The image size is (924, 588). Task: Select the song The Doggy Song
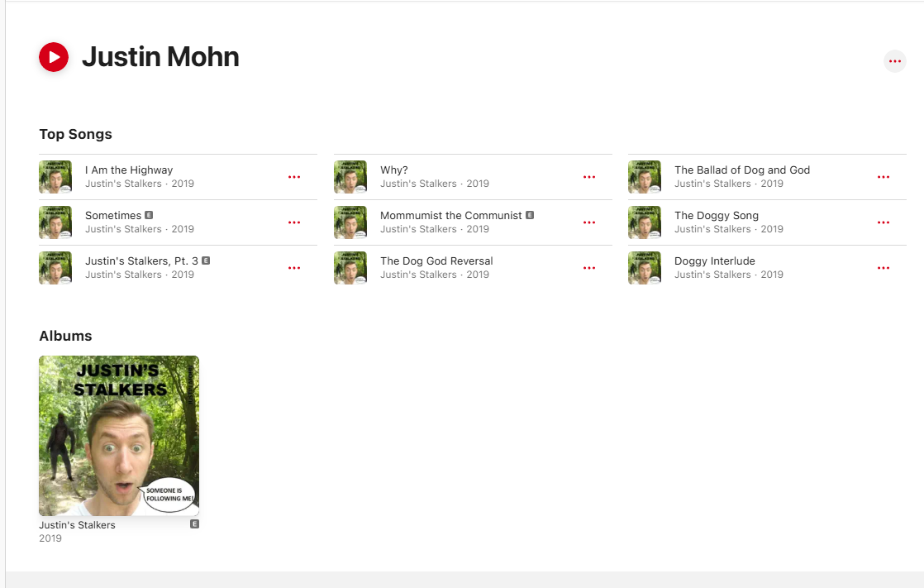click(767, 222)
